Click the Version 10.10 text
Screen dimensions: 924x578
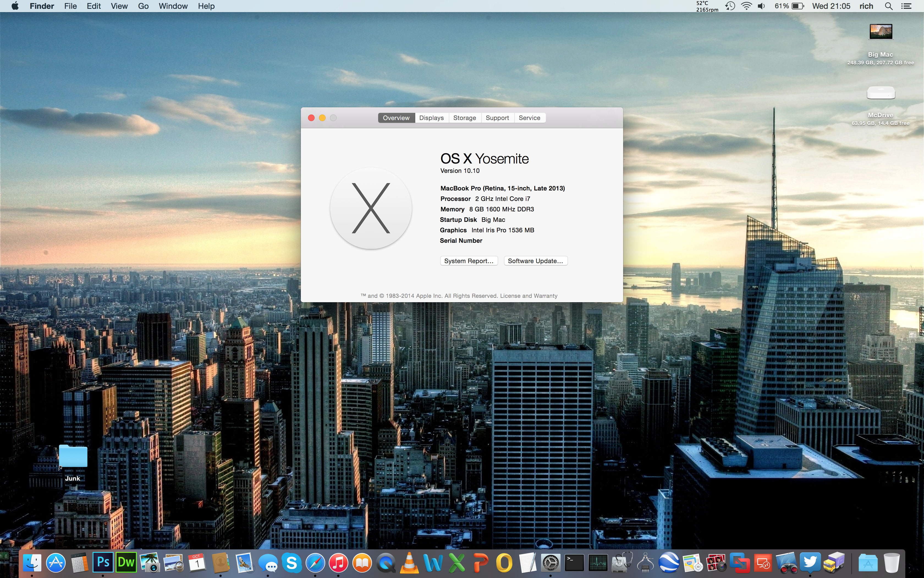point(460,171)
